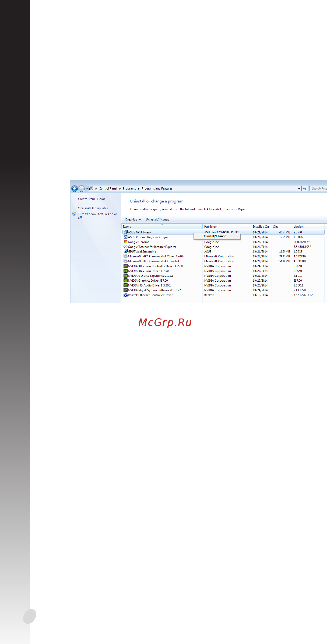Click .NET Framework 4 Client Profile icon
This screenshot has width=327, height=644.
pos(125,256)
